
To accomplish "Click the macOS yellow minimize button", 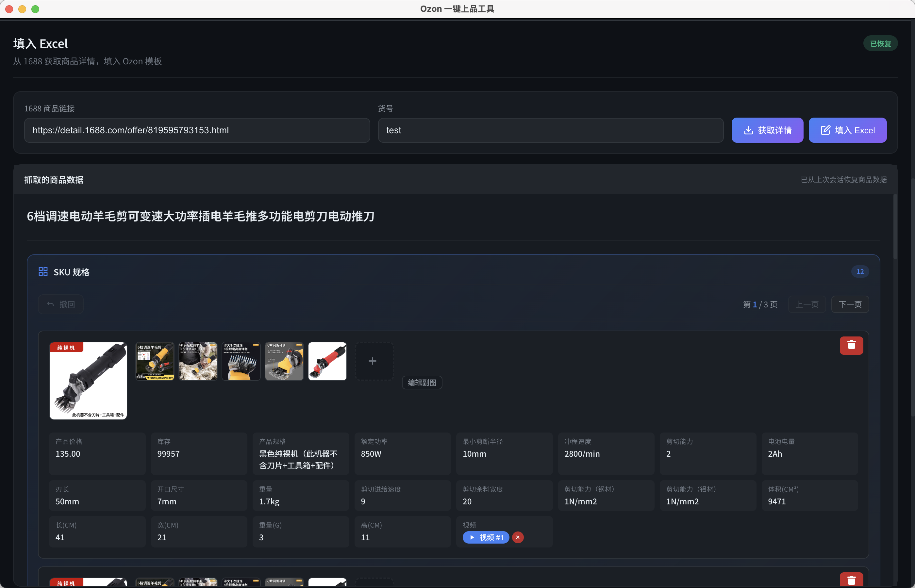I will tap(22, 9).
